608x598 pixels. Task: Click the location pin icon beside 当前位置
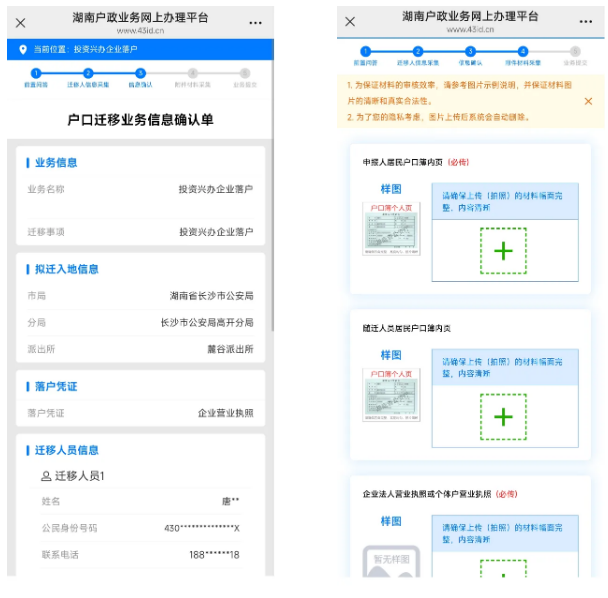23,49
